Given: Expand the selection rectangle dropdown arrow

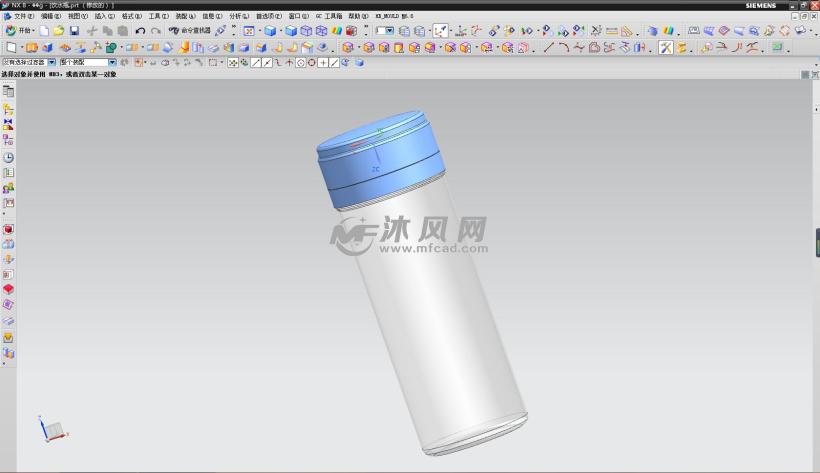Looking at the screenshot, I should (x=222, y=63).
